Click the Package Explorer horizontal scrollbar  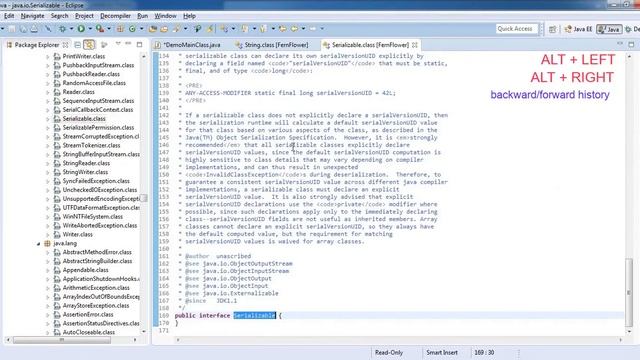coord(61,340)
